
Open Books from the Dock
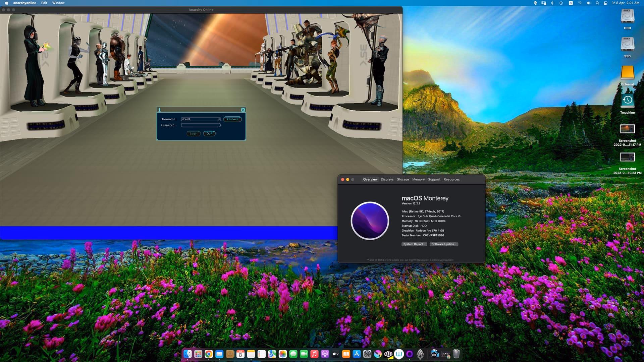tap(346, 354)
